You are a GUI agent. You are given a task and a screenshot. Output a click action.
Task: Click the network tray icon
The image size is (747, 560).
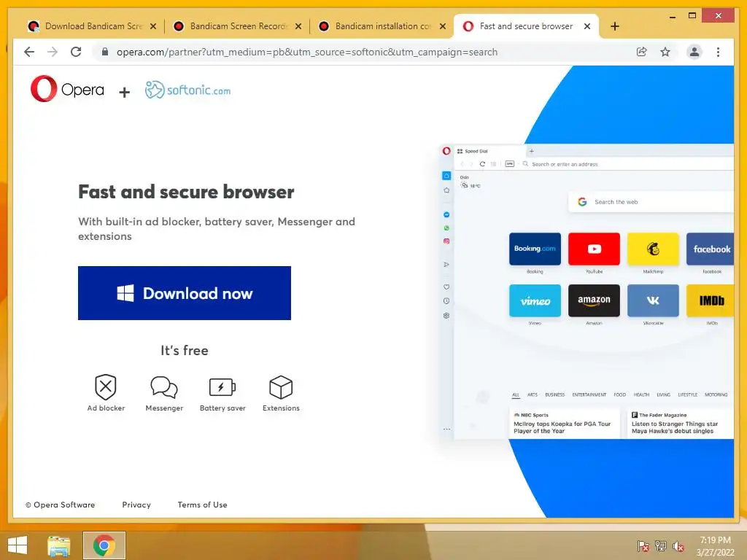point(660,546)
